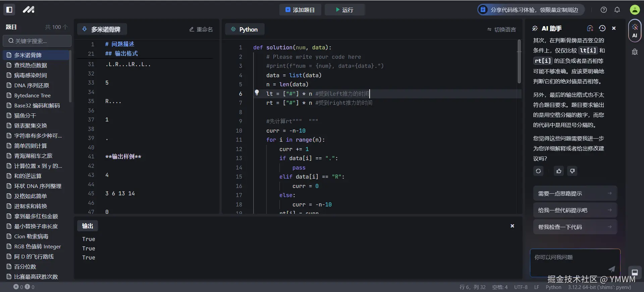Select the Python editor tab
This screenshot has width=644, height=292.
coord(245,29)
